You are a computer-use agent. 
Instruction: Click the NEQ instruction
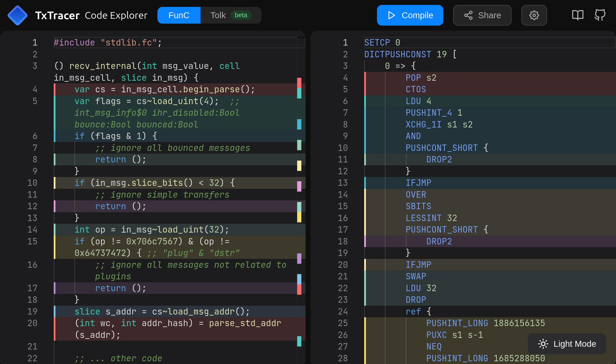(434, 347)
